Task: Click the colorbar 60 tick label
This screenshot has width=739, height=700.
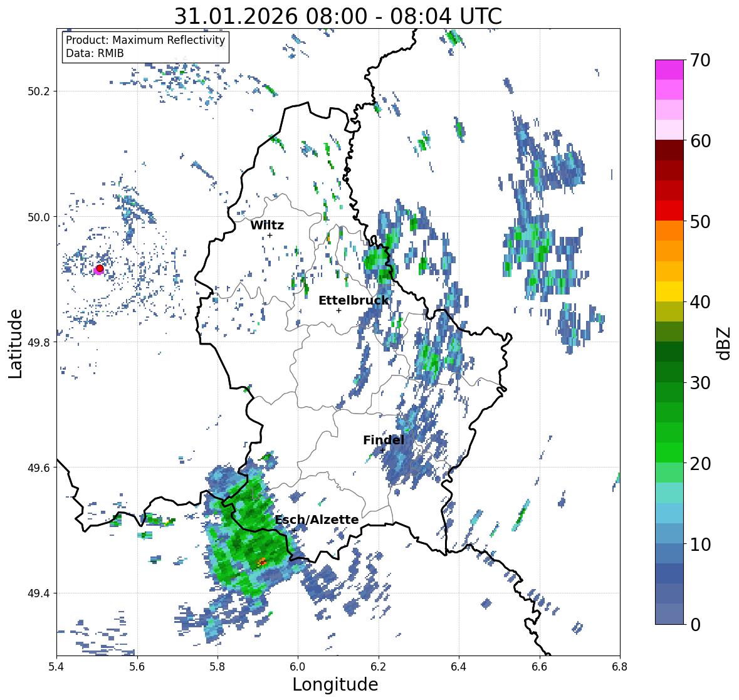Action: click(x=700, y=141)
